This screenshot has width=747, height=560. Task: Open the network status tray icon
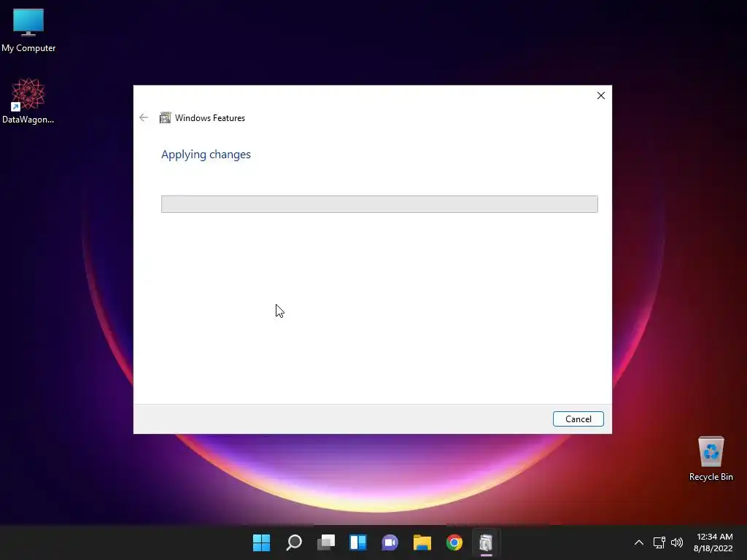pyautogui.click(x=659, y=542)
